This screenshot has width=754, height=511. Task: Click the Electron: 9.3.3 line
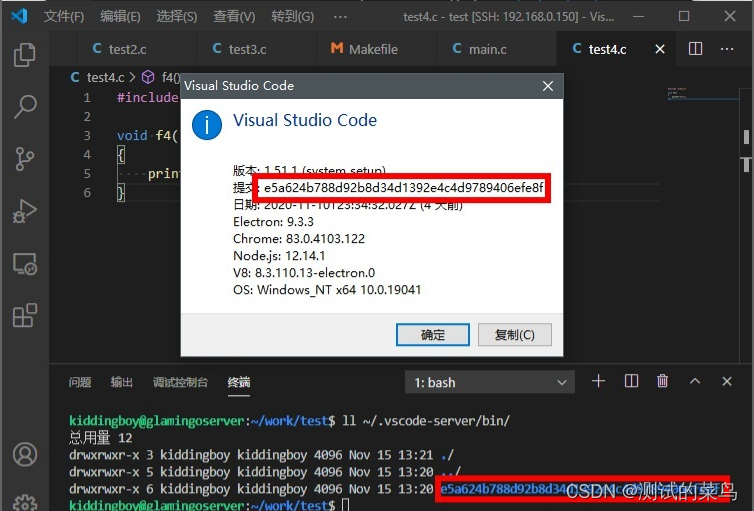click(x=273, y=222)
